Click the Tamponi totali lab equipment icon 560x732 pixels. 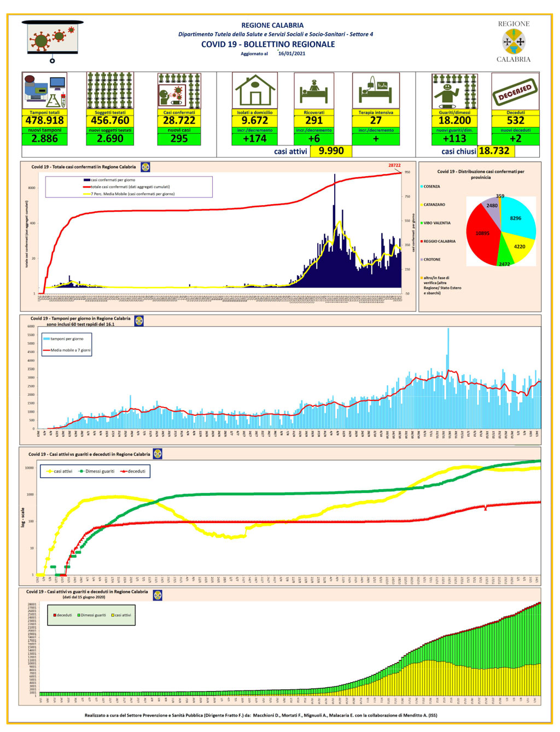[45, 91]
